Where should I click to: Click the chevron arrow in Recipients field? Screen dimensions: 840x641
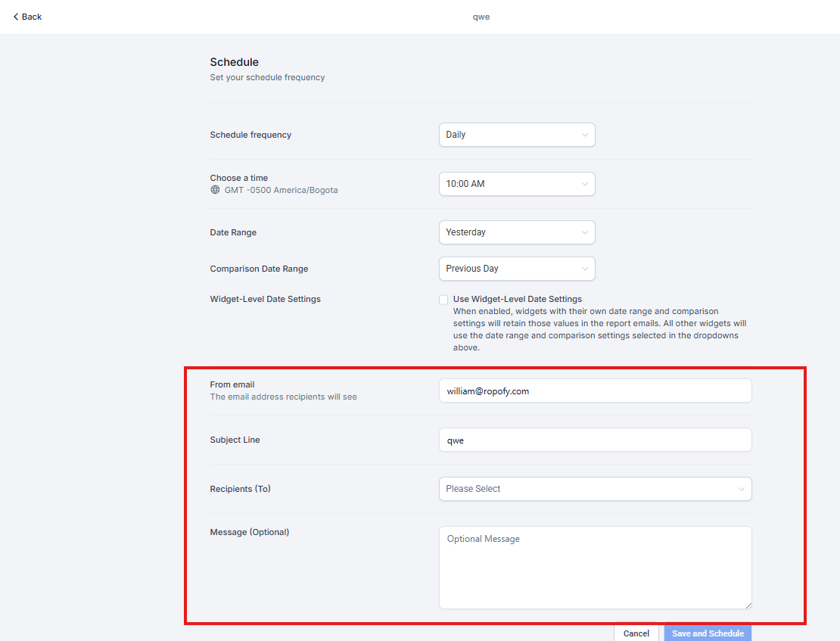tap(741, 489)
